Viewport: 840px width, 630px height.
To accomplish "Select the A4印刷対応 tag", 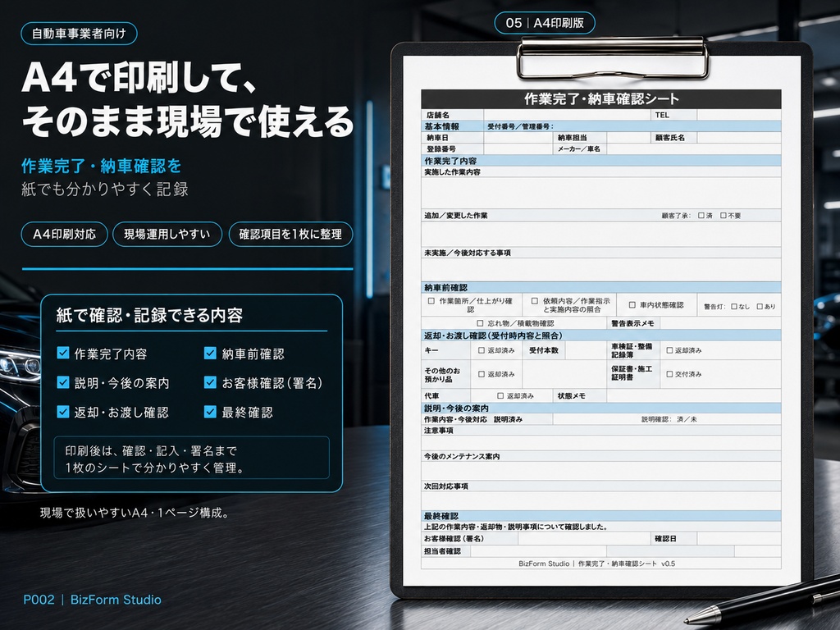I will [x=64, y=234].
